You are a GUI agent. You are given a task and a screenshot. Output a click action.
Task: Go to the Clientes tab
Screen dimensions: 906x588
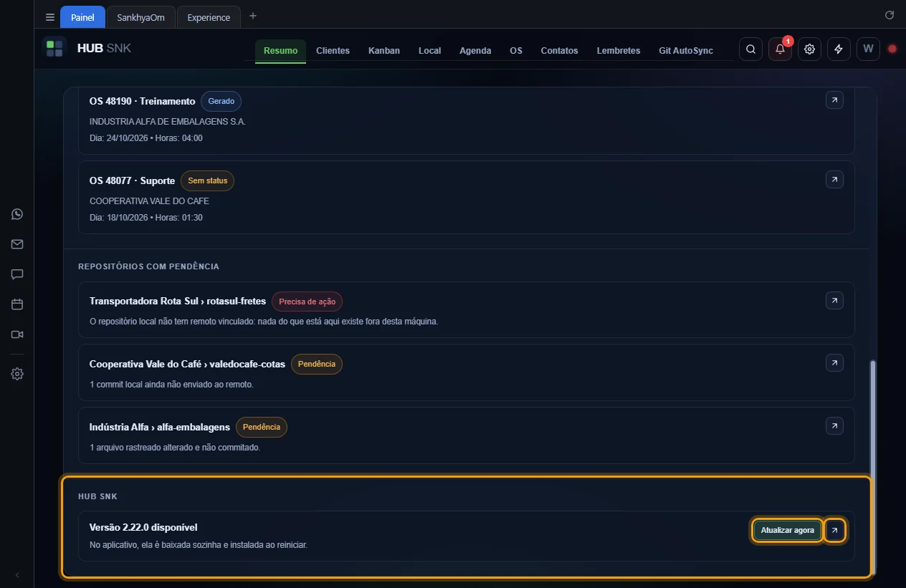point(333,51)
